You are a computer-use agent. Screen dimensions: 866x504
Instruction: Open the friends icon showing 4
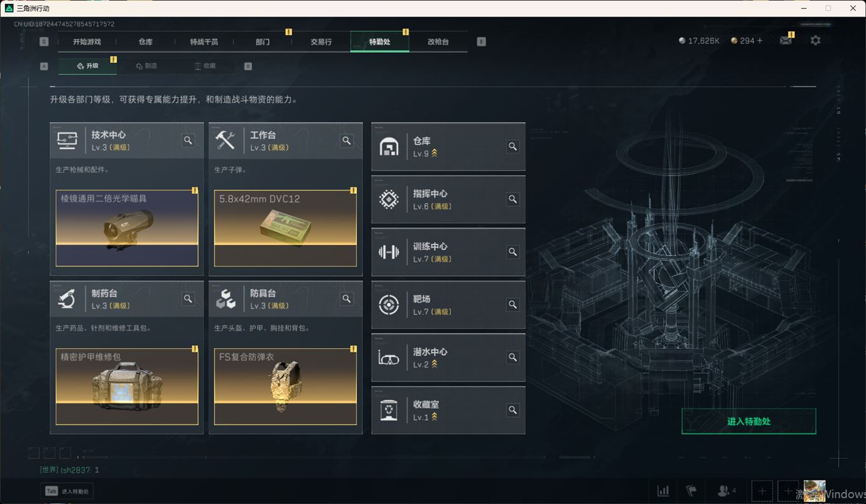coord(726,491)
